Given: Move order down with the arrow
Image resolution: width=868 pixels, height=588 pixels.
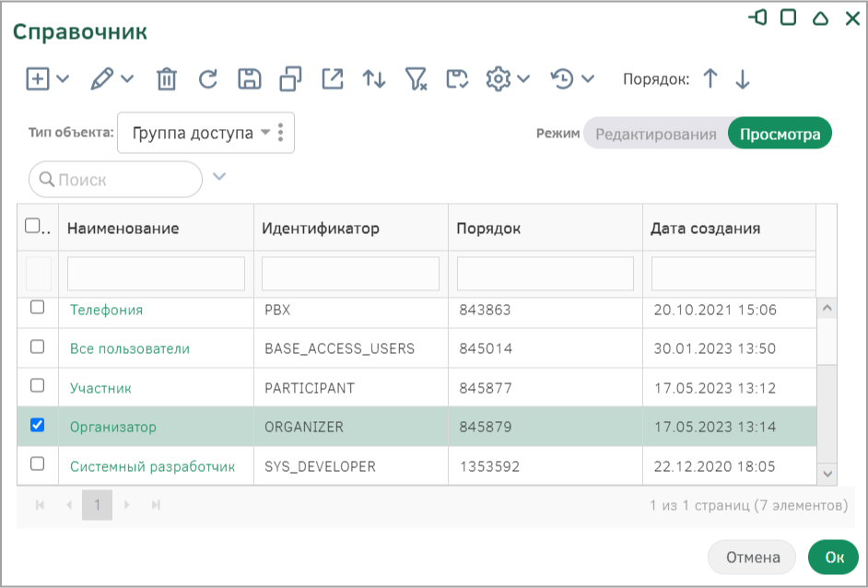Looking at the screenshot, I should [x=743, y=78].
